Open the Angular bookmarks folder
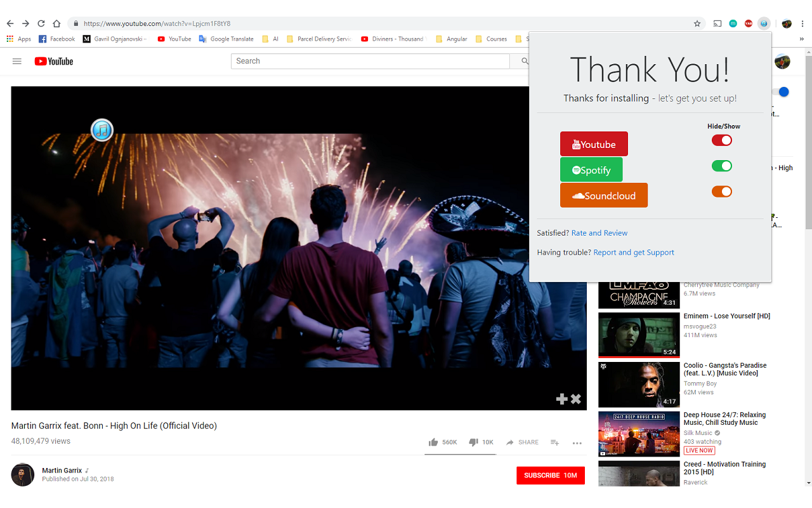812x508 pixels. coord(452,39)
